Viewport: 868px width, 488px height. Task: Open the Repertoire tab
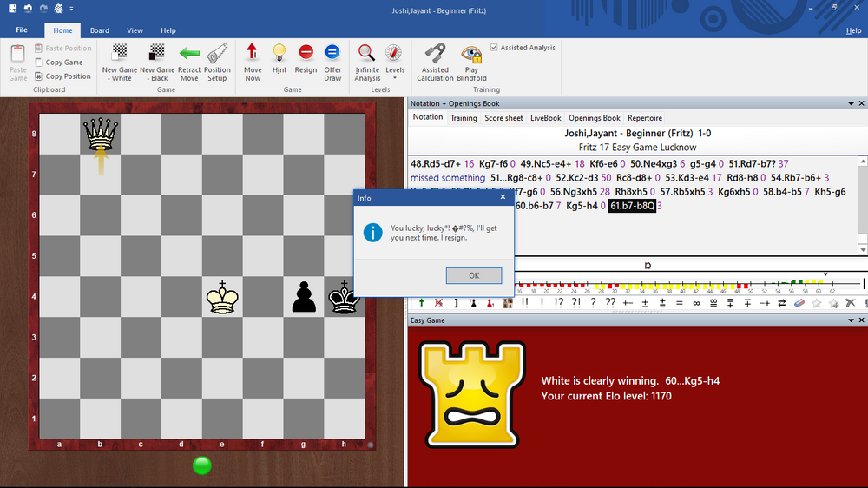pyautogui.click(x=645, y=118)
